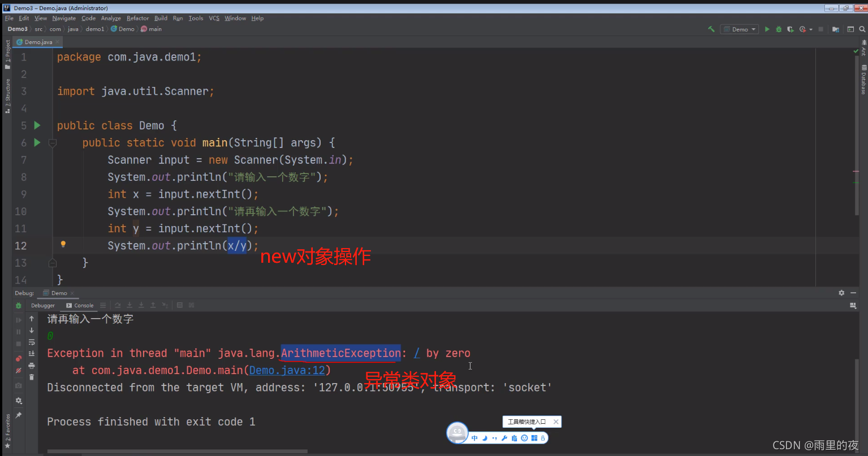Image resolution: width=868 pixels, height=456 pixels.
Task: Toggle Mute Breakpoints in the debug sidebar
Action: [x=19, y=369]
